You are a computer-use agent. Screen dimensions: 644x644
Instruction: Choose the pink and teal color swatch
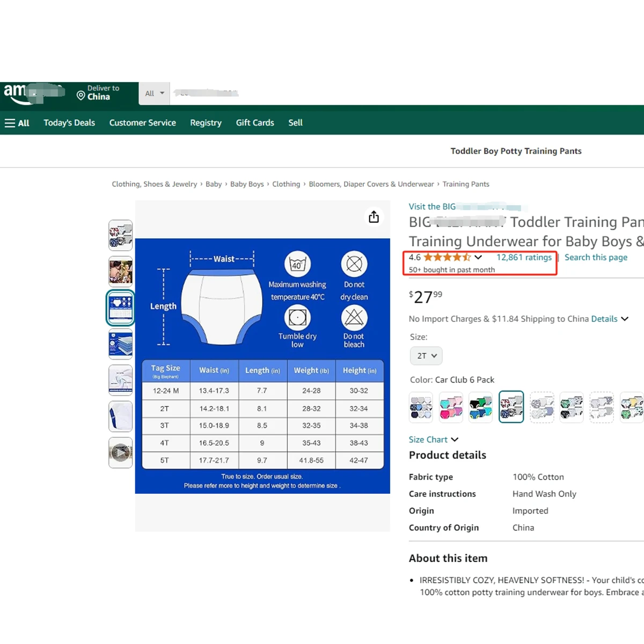pos(451,407)
